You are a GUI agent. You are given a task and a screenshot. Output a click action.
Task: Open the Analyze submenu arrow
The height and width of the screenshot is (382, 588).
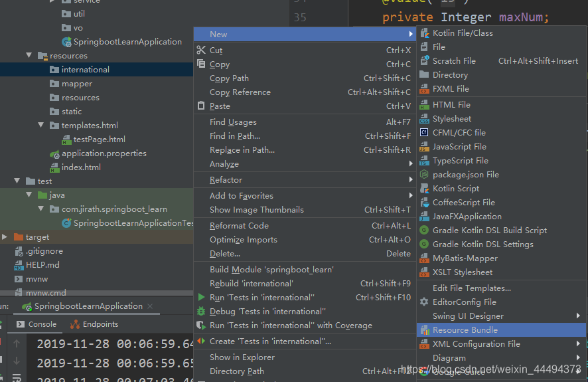coord(411,163)
